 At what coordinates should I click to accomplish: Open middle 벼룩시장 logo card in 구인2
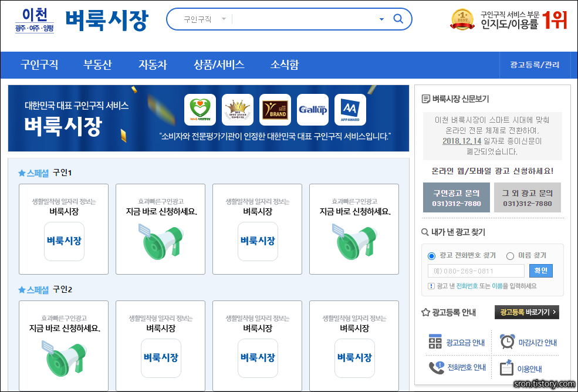pyautogui.click(x=257, y=346)
